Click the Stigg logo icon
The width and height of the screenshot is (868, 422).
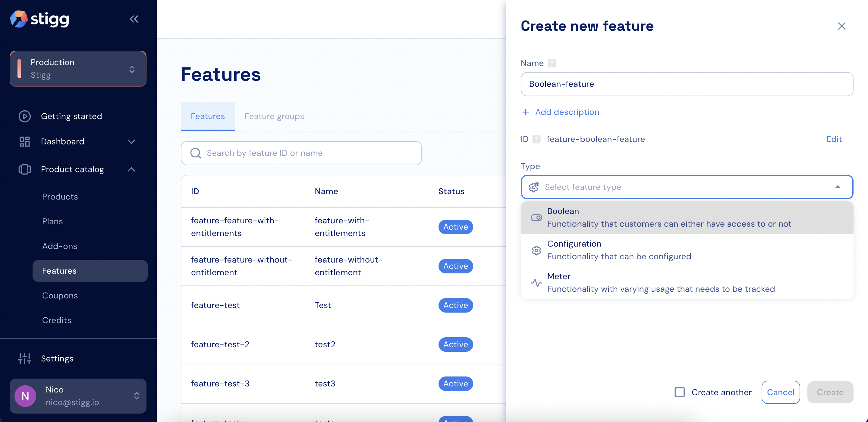[x=18, y=19]
